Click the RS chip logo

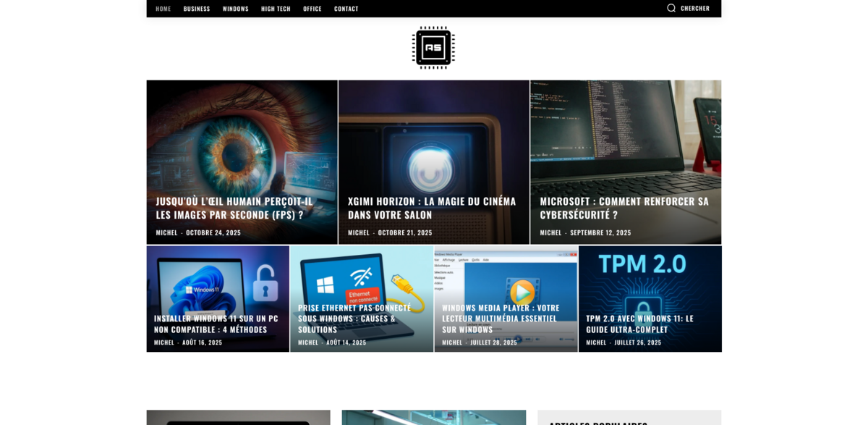[x=433, y=48]
